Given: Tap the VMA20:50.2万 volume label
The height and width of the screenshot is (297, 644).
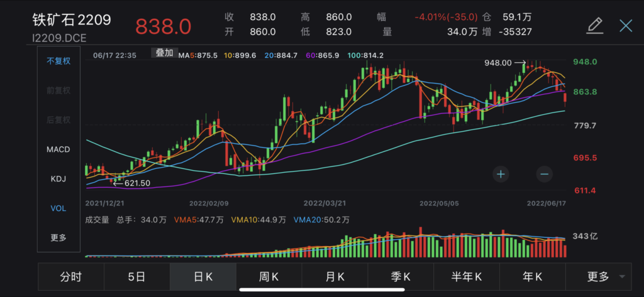Looking at the screenshot, I should (x=321, y=220).
